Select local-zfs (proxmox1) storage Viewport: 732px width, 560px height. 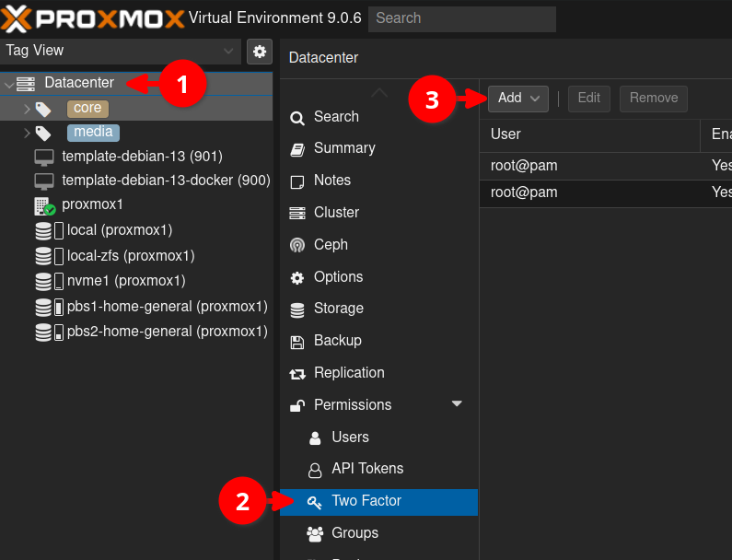coord(136,256)
